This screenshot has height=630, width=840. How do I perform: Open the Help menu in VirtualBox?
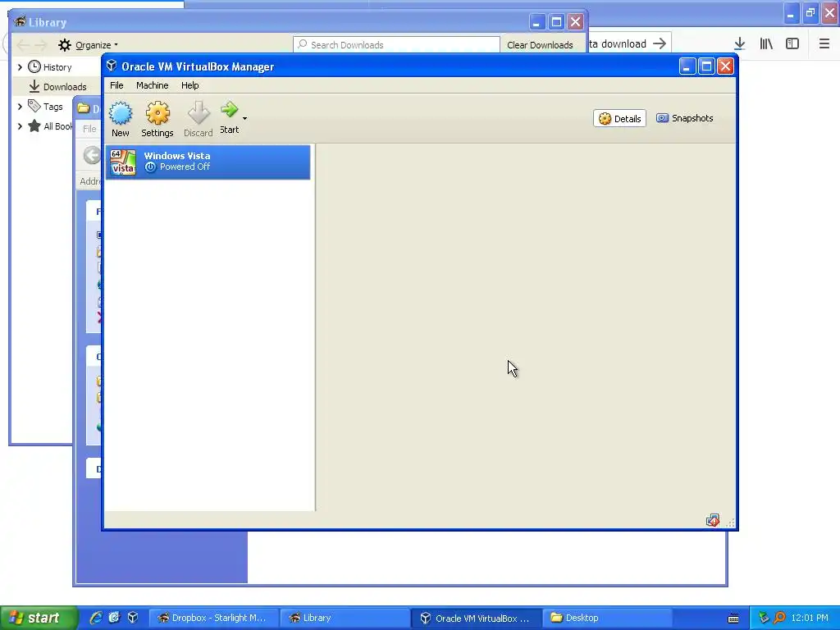[x=189, y=85]
